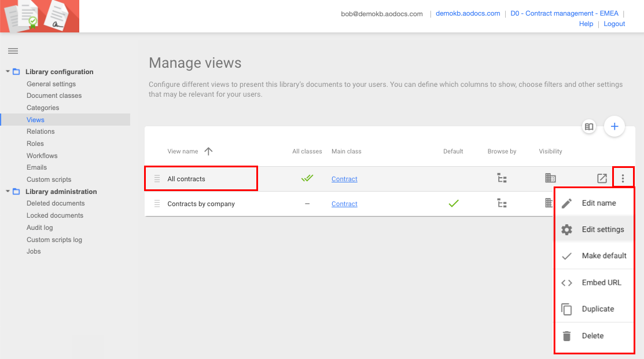Click the hamburger menu icon in the sidebar
Viewport: 644px width, 359px height.
(x=13, y=51)
